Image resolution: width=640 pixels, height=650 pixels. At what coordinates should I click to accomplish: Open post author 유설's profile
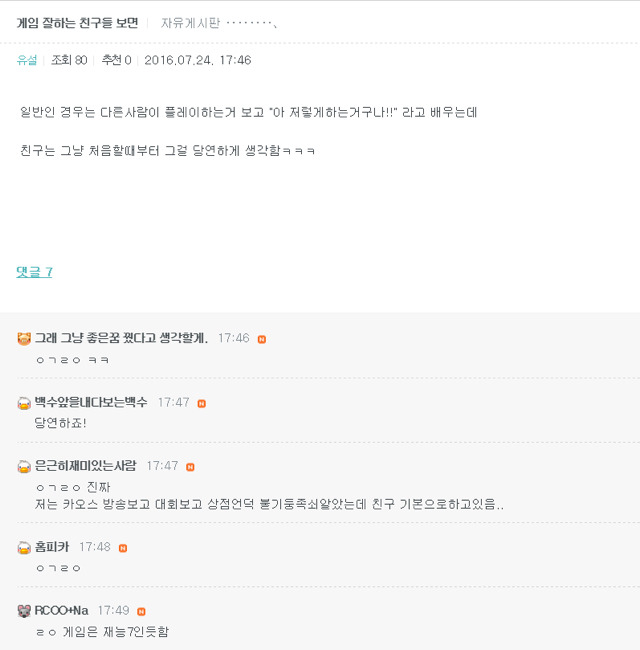tap(26, 60)
